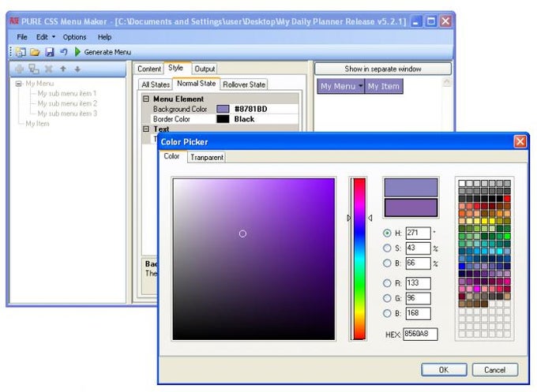
Task: Click the vertical rainbow hue slider bar
Action: tap(359, 259)
